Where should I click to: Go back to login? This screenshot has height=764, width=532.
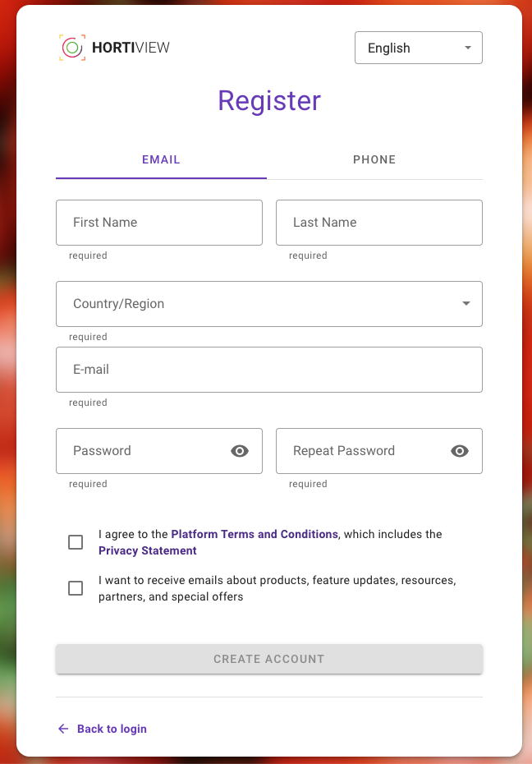tap(112, 729)
